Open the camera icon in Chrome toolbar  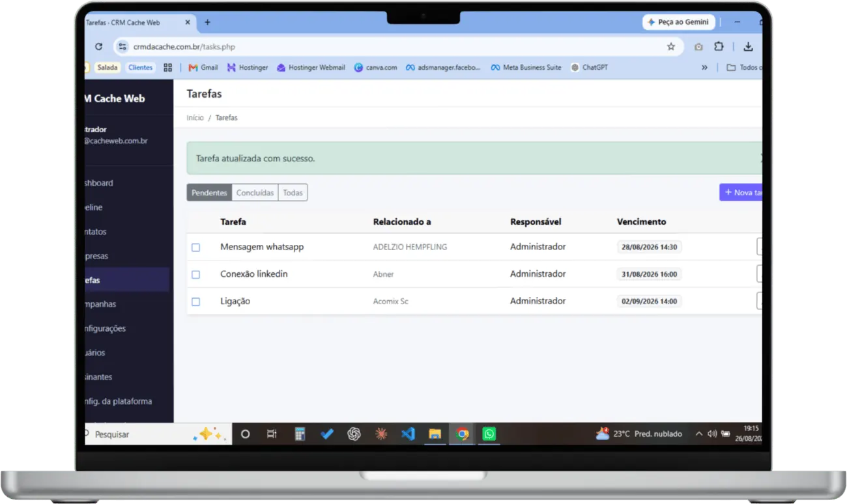pyautogui.click(x=698, y=47)
